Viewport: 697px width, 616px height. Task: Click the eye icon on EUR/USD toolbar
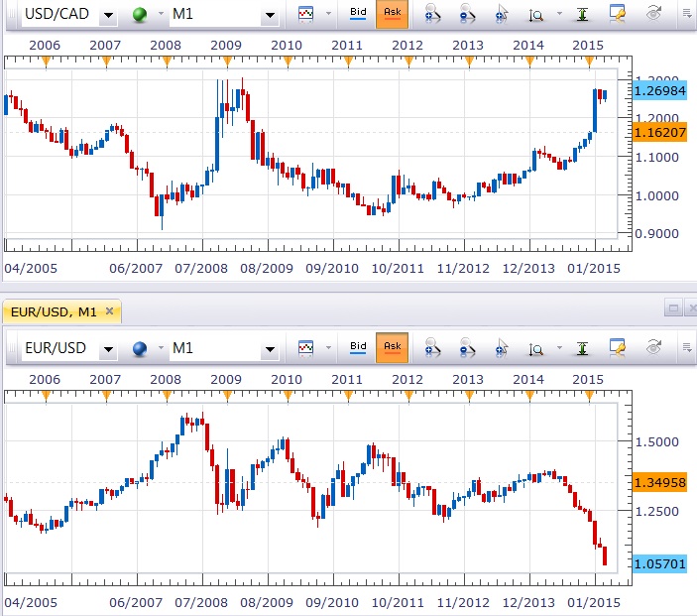click(653, 347)
